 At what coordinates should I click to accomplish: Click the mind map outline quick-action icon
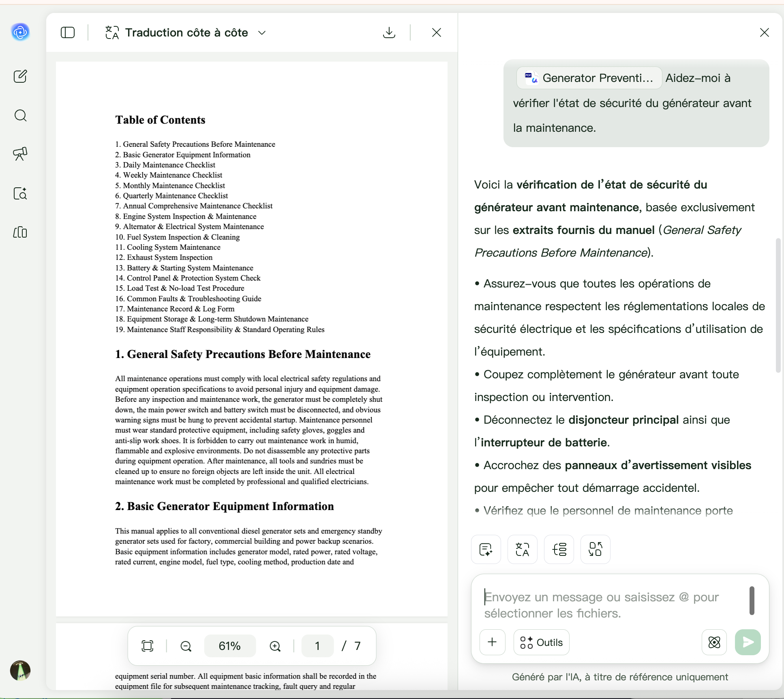coord(559,549)
